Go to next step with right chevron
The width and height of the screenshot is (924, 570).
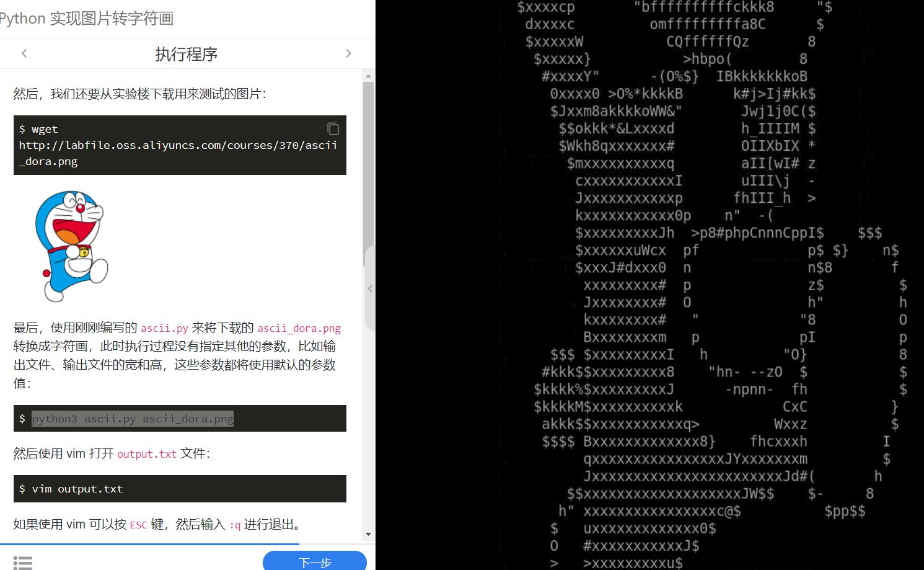coord(348,53)
